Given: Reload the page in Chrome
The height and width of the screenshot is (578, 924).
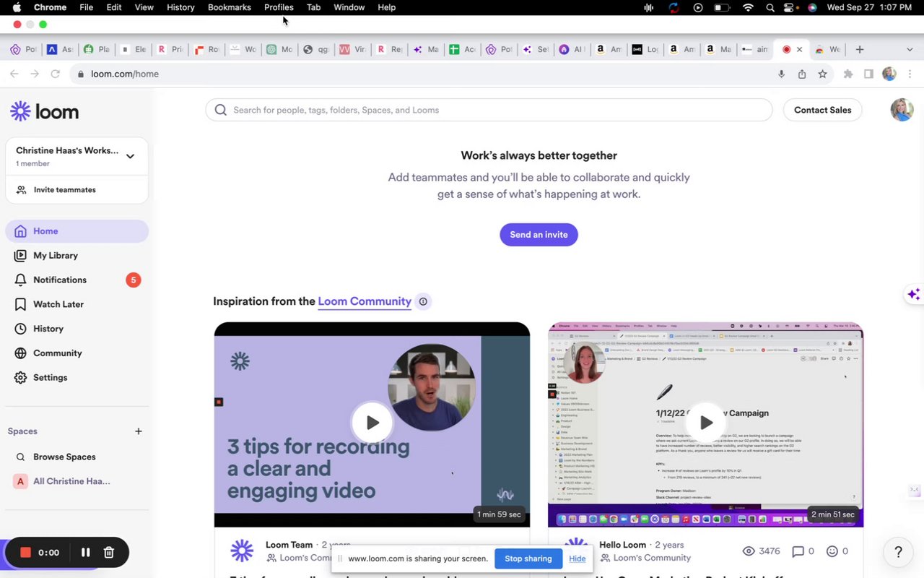Looking at the screenshot, I should [x=55, y=74].
